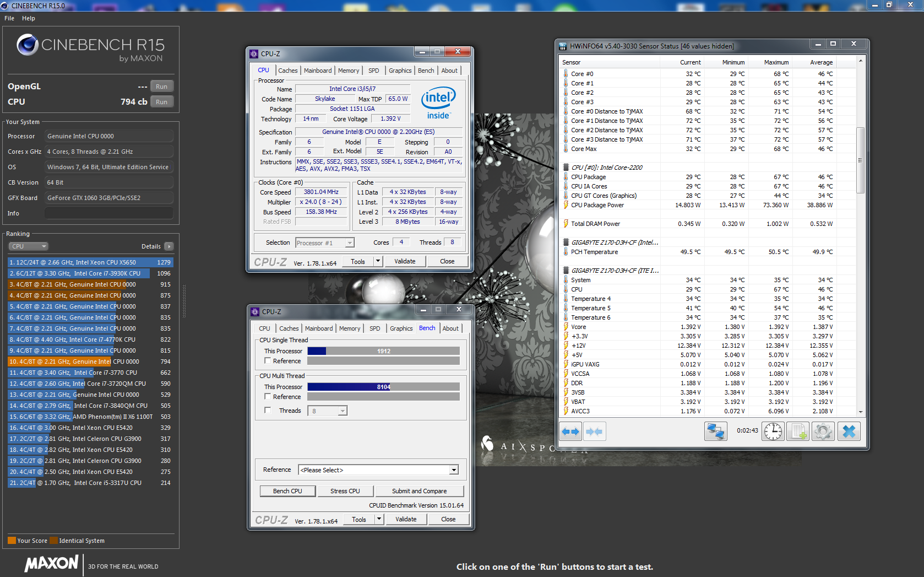The image size is (924, 577).
Task: Open the Help menu in Cinebench
Action: pos(29,18)
